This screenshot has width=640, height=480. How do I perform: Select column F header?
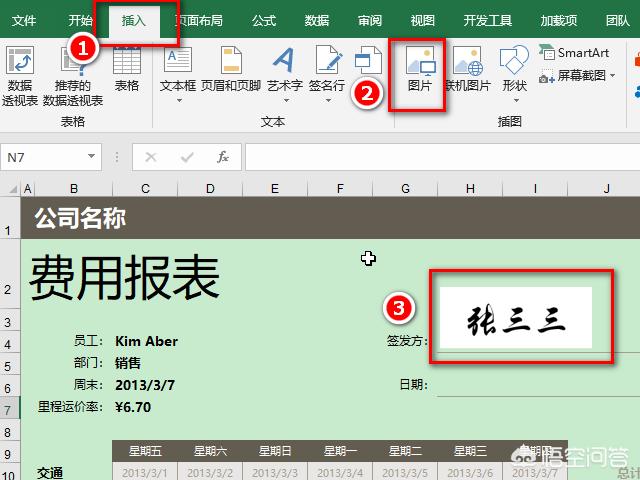coord(340,189)
